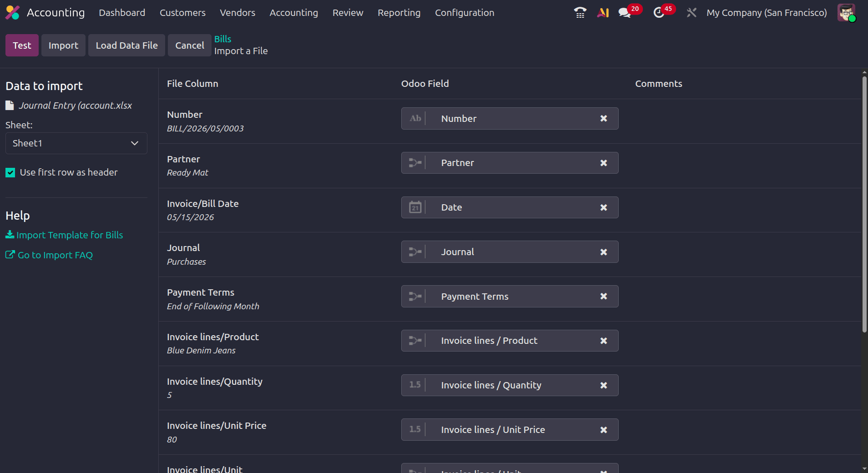The image size is (868, 473).
Task: Open the Configuration menu
Action: [x=464, y=13]
